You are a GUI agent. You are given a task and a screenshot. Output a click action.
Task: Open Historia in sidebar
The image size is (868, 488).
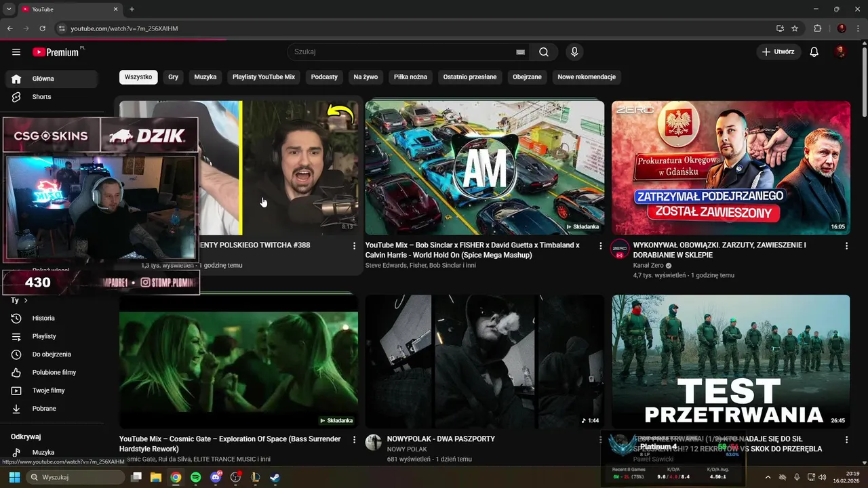click(x=52, y=318)
